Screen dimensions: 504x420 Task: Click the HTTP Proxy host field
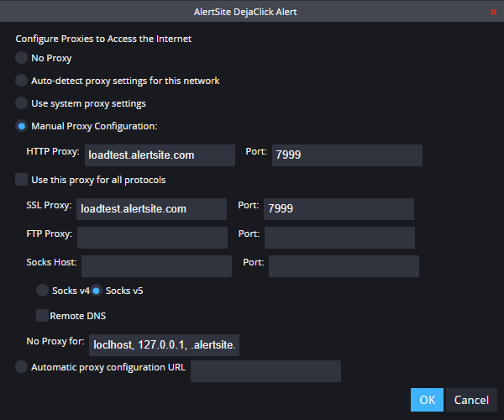(160, 155)
